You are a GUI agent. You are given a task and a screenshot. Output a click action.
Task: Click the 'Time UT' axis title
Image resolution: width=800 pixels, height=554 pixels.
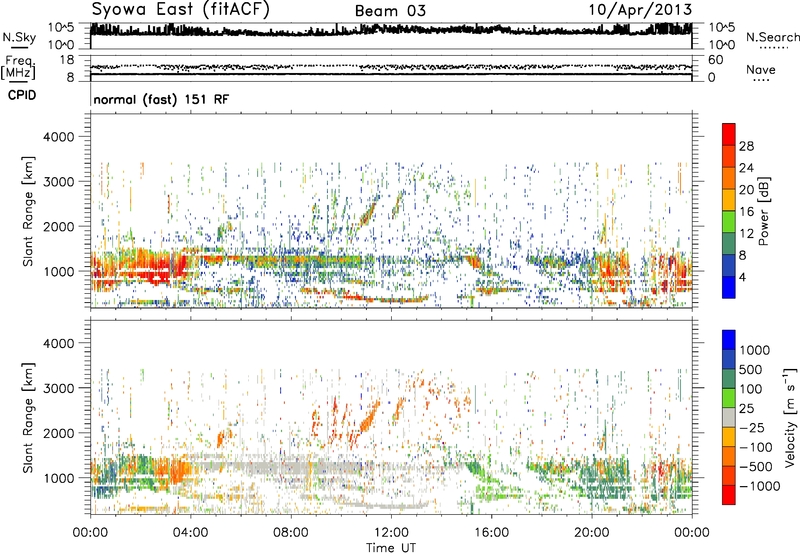click(x=391, y=548)
